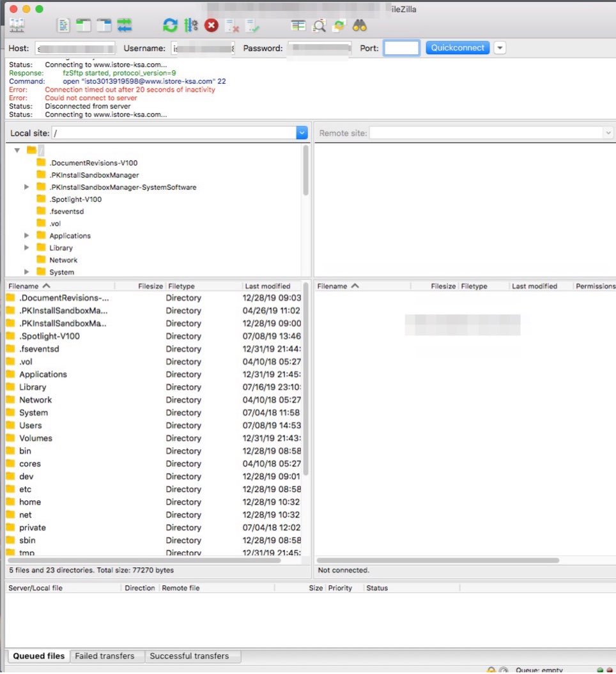Sort local files by Filename column
Screen dimensions: 616x674
coord(60,286)
